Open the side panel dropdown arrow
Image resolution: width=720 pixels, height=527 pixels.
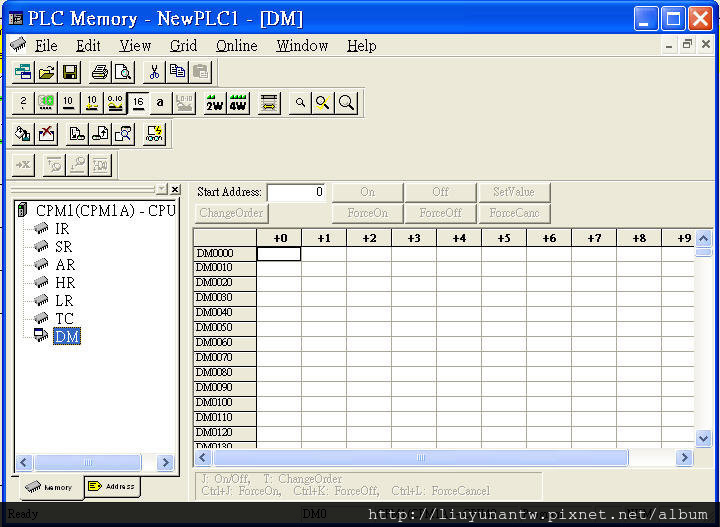[161, 189]
